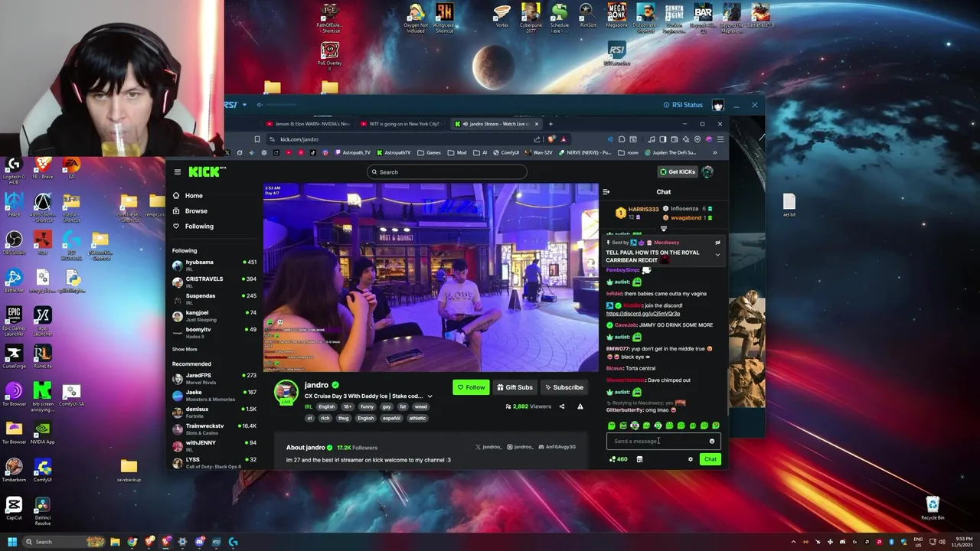Select the jandro Stream browser tab

click(x=496, y=124)
